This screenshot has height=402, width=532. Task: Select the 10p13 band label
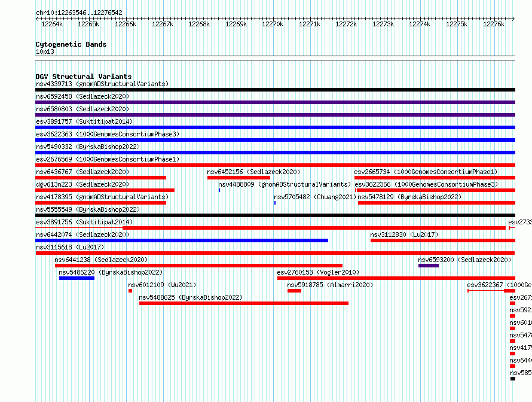pyautogui.click(x=45, y=51)
